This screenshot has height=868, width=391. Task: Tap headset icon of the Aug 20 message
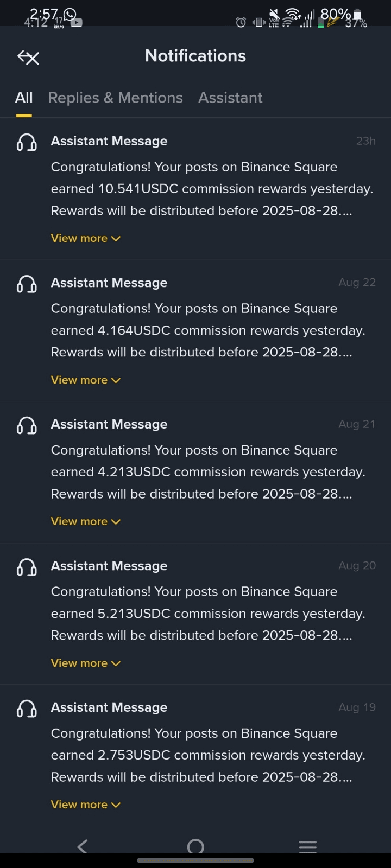pos(27,567)
